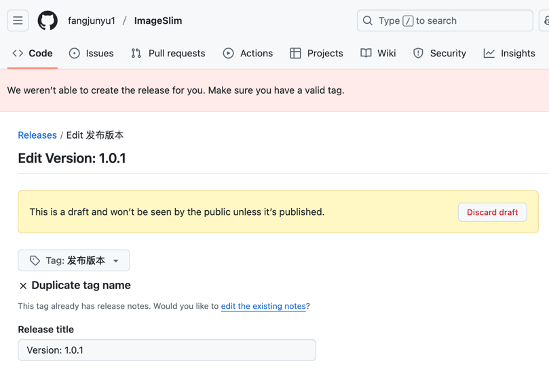Screen dimensions: 550x375
Task: Click the Security shield icon
Action: (418, 53)
